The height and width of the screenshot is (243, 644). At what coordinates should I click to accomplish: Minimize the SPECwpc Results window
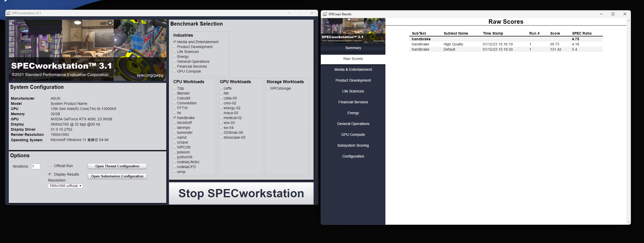point(601,14)
